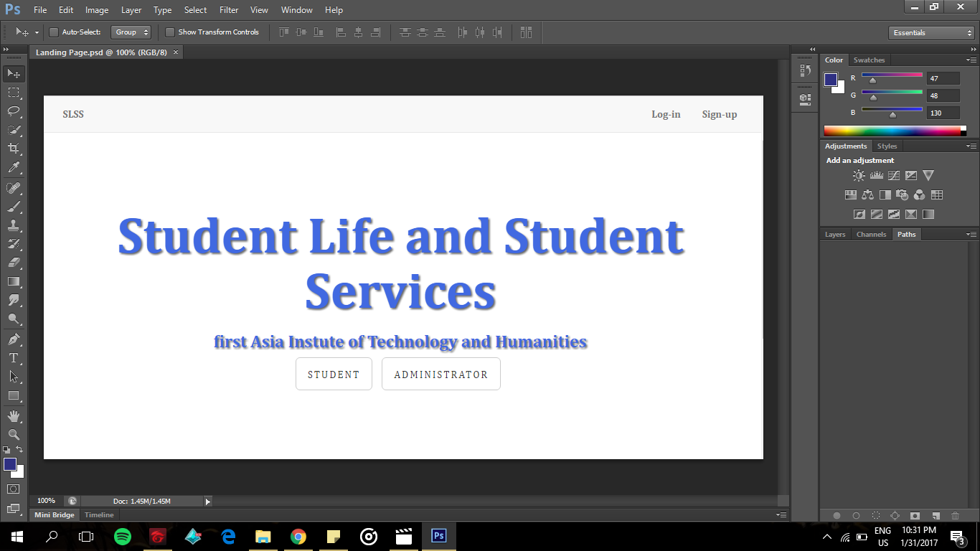Open the Filter menu

229,10
